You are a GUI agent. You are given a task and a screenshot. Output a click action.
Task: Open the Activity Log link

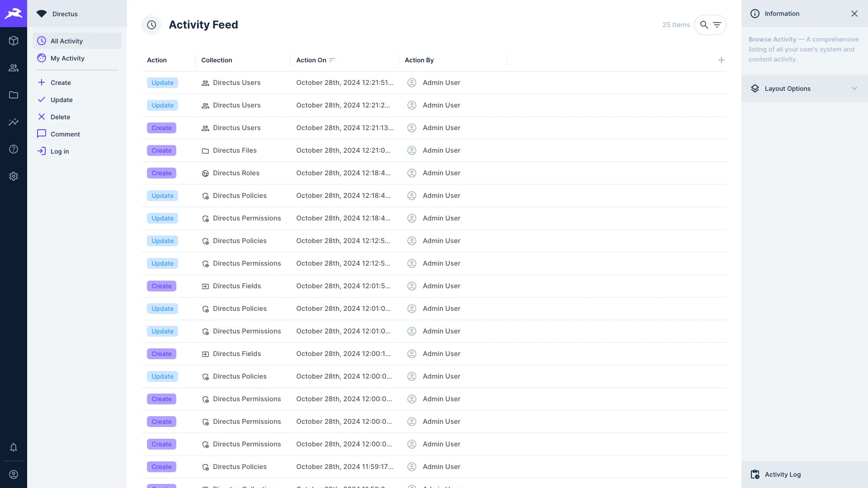(782, 474)
